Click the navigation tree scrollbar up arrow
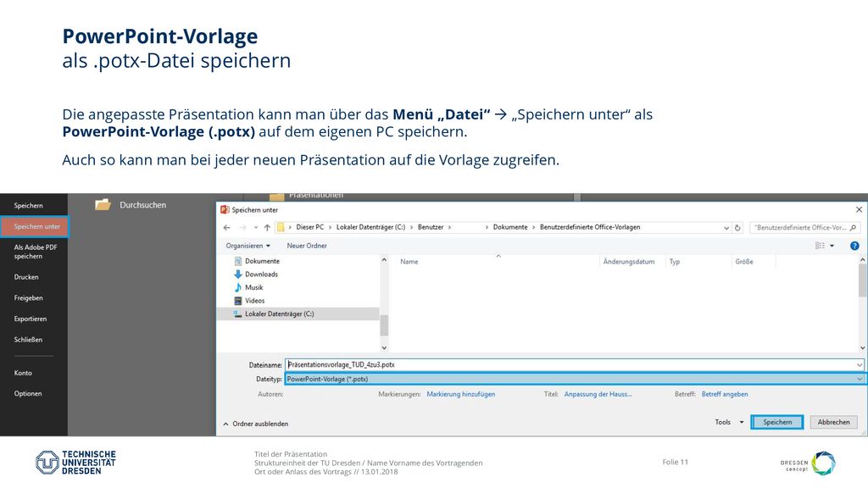 tap(384, 260)
